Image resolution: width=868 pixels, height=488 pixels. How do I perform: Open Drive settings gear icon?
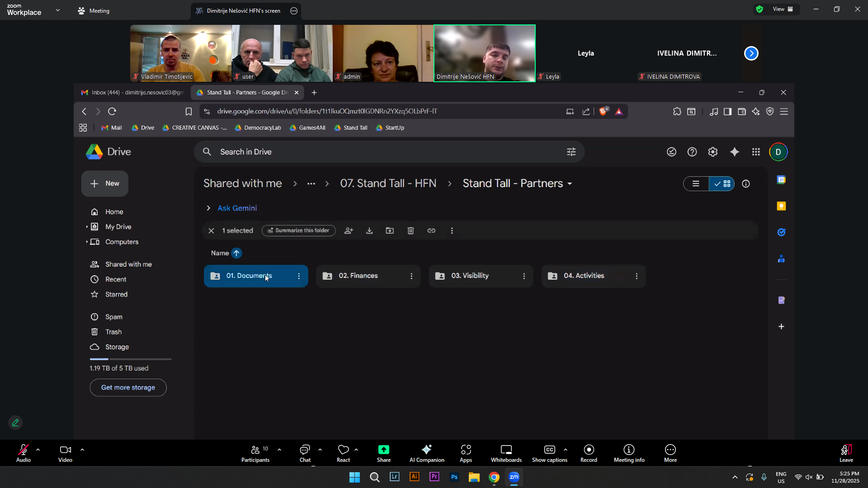(713, 152)
